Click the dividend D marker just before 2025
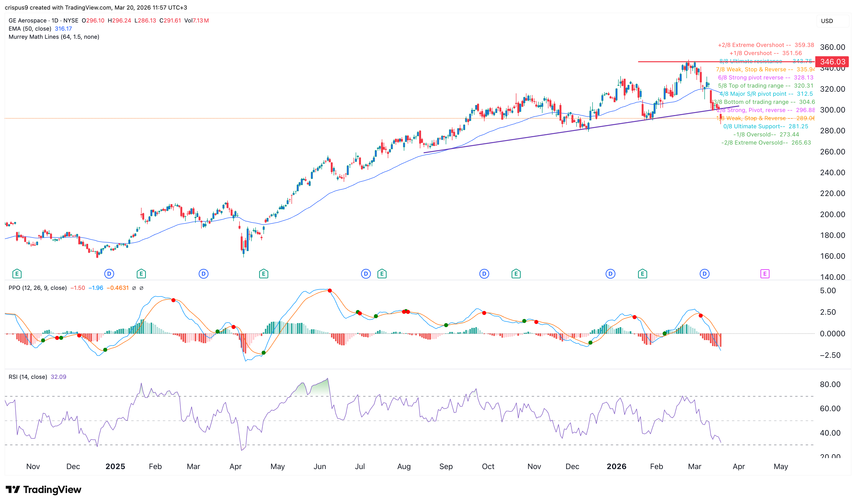 109,274
